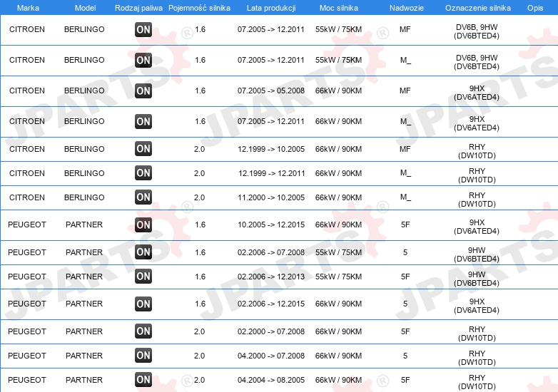Image resolution: width=558 pixels, height=392 pixels.
Task: Click ON icon in Berlingo 55kW M_ row
Action: tap(143, 60)
